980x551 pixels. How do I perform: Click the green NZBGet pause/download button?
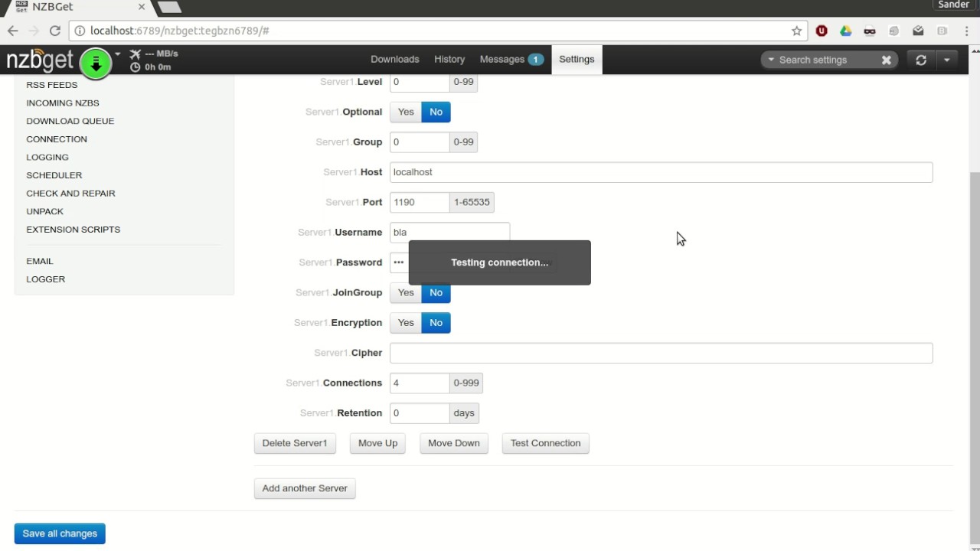coord(96,64)
